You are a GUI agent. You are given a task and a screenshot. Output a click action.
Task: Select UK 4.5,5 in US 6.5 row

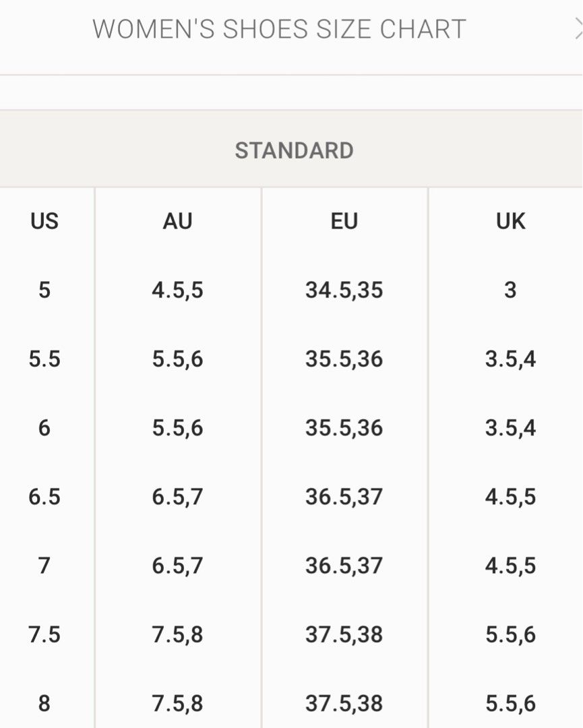(x=511, y=497)
